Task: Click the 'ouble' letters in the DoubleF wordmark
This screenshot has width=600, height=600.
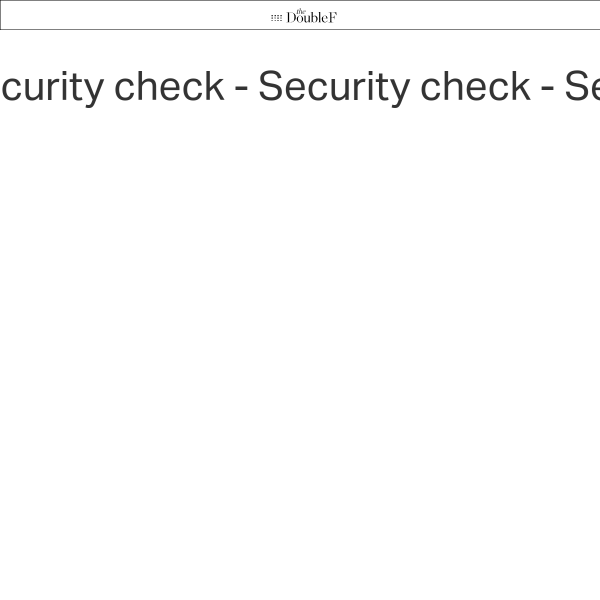Action: pos(312,18)
